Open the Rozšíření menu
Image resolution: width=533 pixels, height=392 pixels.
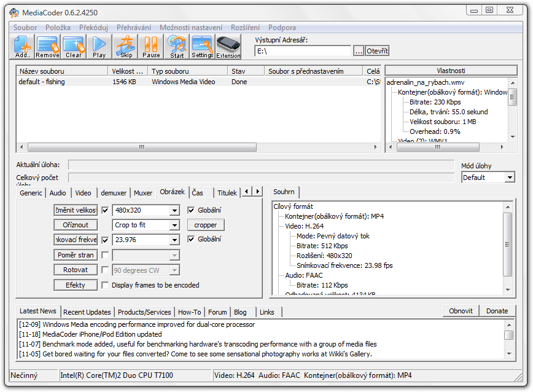[245, 28]
